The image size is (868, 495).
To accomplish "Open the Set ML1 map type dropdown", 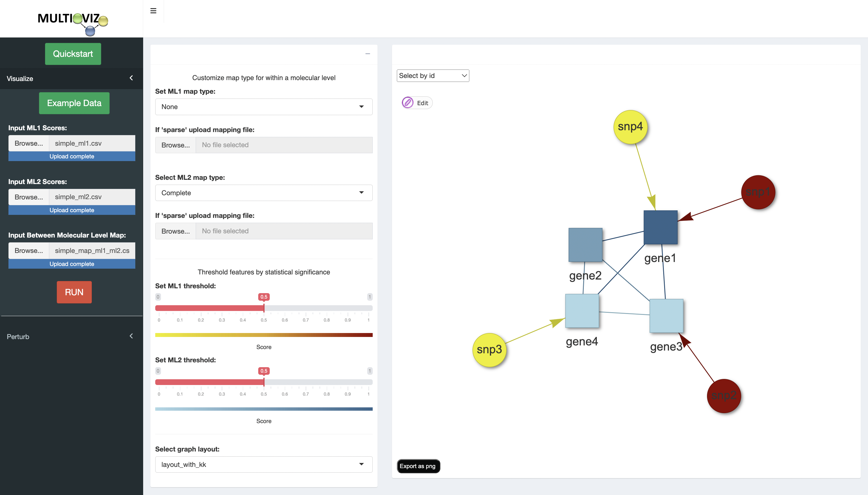I will point(264,107).
